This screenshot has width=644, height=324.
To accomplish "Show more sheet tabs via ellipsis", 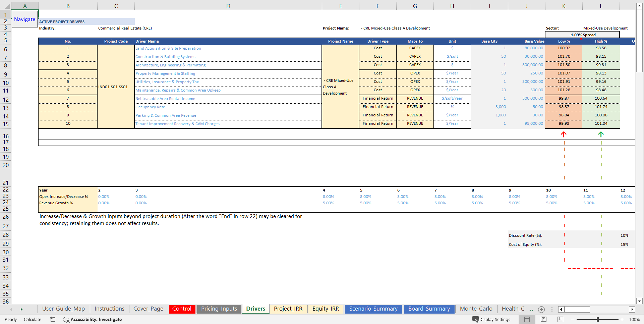I will click(x=531, y=309).
